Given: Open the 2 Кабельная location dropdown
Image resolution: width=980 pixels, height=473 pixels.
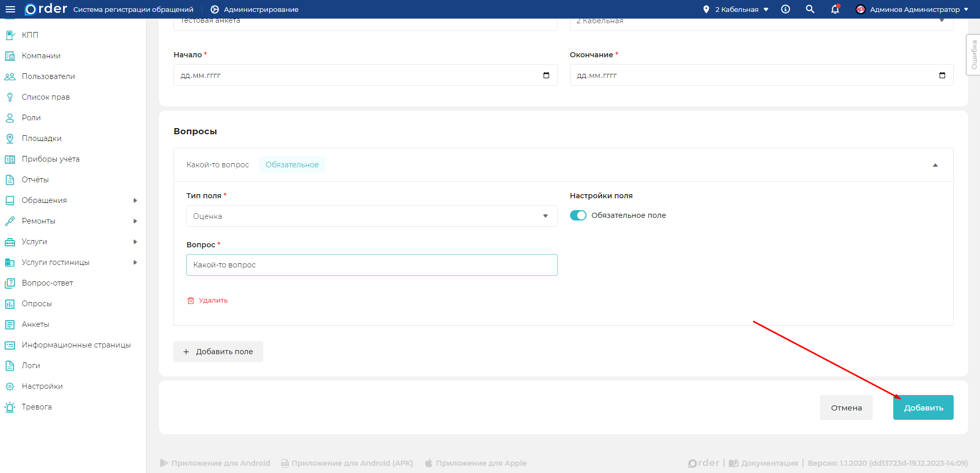Looking at the screenshot, I should (x=737, y=9).
